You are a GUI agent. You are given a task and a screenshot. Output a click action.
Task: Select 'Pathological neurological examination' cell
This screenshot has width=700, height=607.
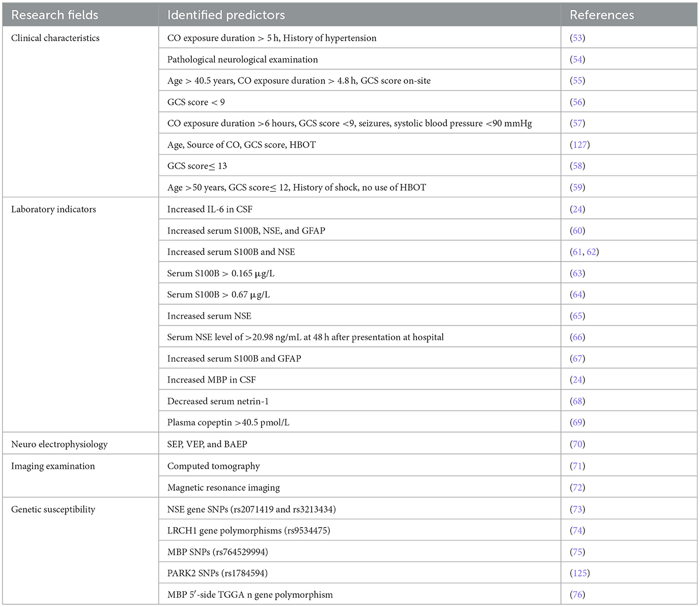[x=359, y=60]
